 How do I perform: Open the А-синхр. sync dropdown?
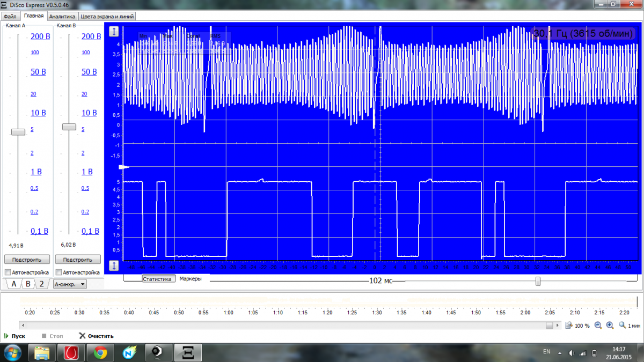(70, 284)
